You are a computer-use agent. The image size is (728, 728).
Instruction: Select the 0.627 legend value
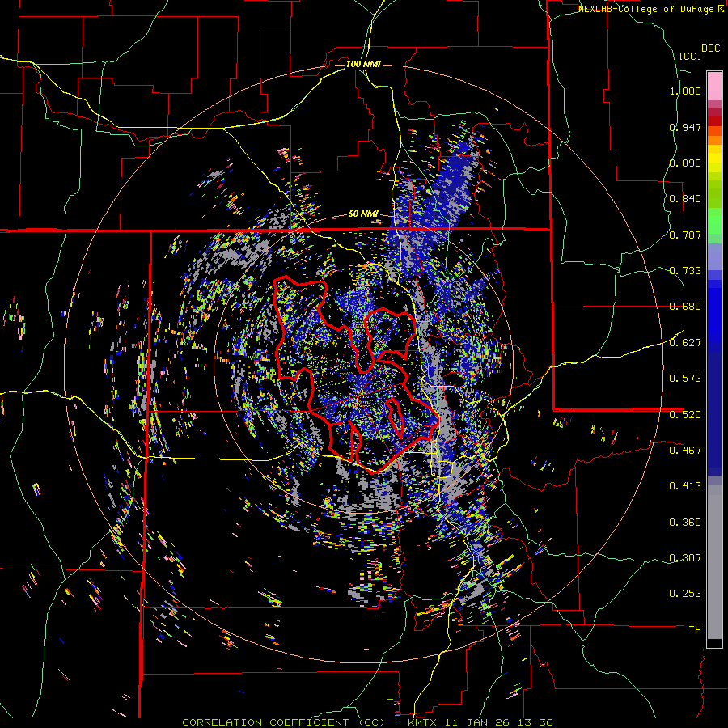pyautogui.click(x=685, y=343)
